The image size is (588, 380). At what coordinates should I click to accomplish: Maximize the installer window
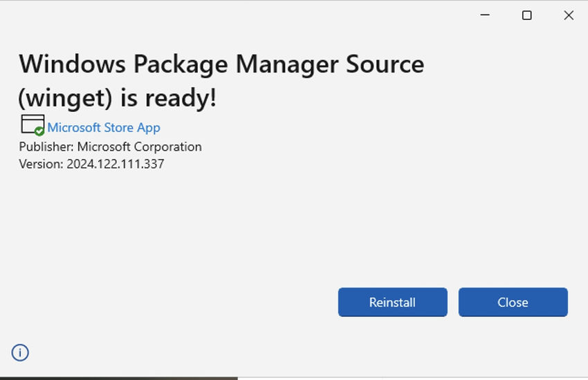click(x=527, y=15)
